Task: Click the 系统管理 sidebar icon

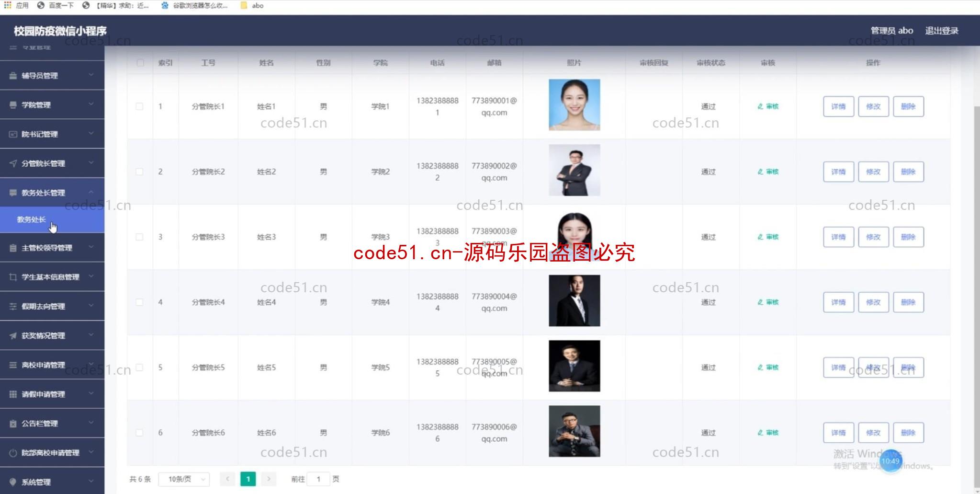Action: pyautogui.click(x=13, y=482)
